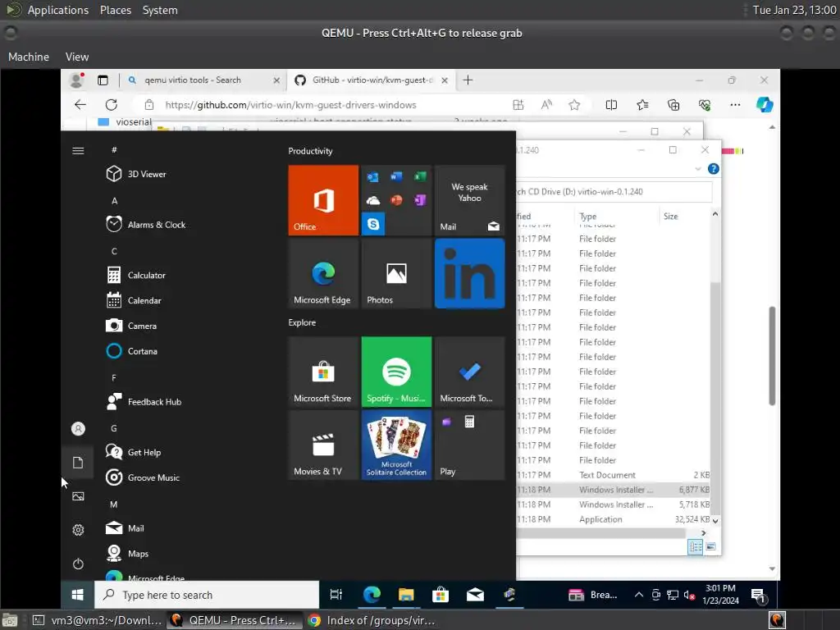Open Microsoft Store from taskbar

441,595
